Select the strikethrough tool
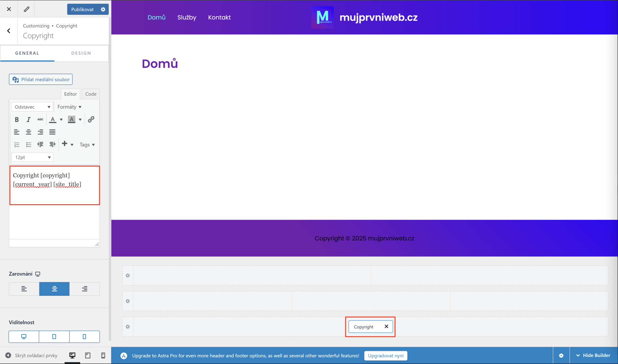This screenshot has width=618, height=364. 40,119
